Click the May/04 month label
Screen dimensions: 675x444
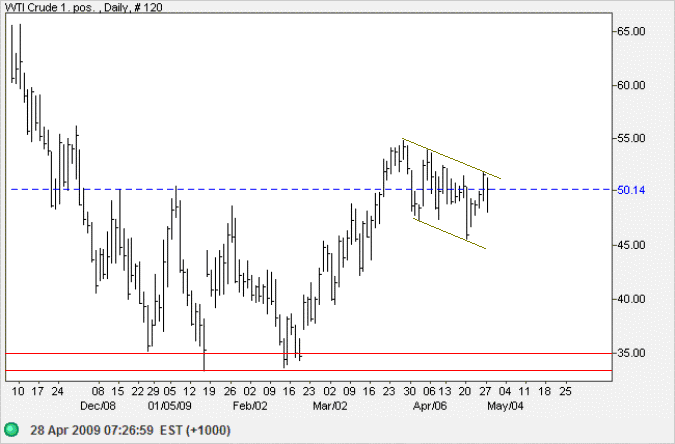pyautogui.click(x=505, y=406)
